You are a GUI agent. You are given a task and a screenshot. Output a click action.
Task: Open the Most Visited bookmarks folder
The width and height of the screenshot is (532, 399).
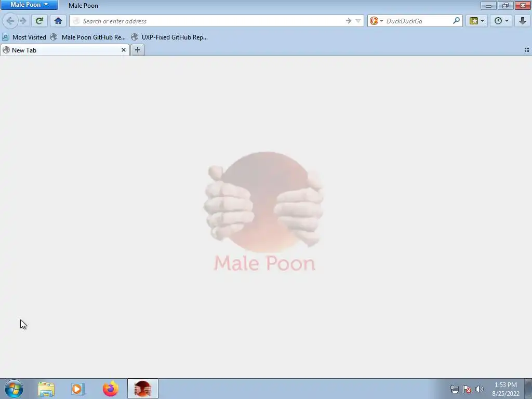(24, 37)
